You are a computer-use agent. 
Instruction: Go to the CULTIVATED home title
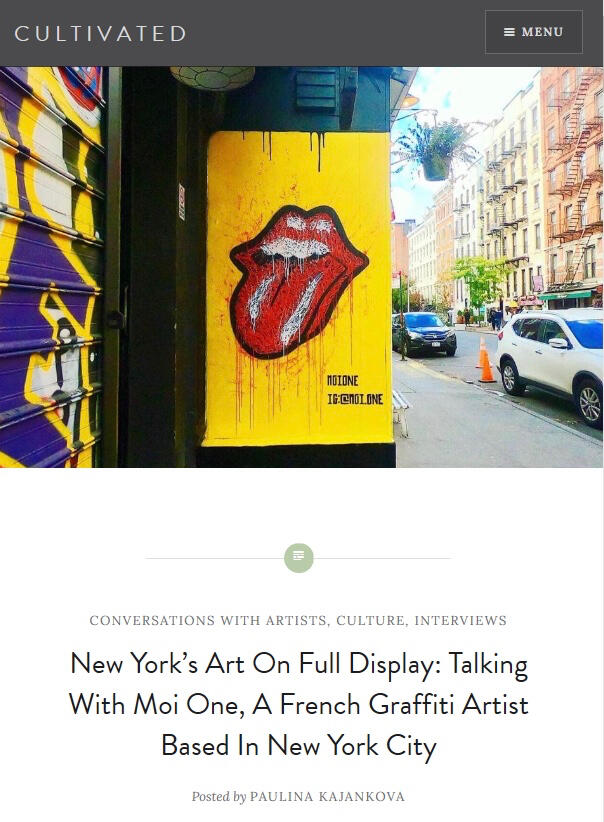pyautogui.click(x=100, y=34)
